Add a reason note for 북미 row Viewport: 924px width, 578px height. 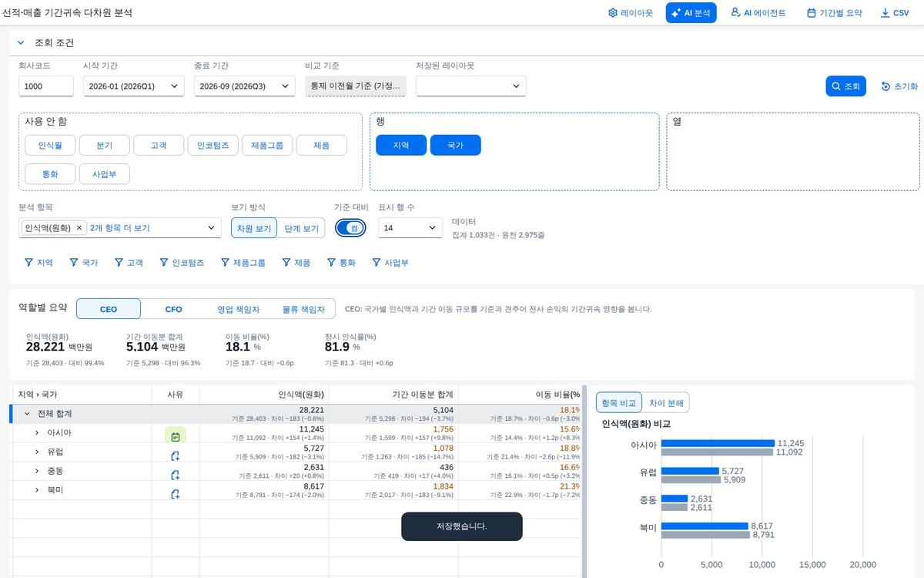[x=176, y=493]
